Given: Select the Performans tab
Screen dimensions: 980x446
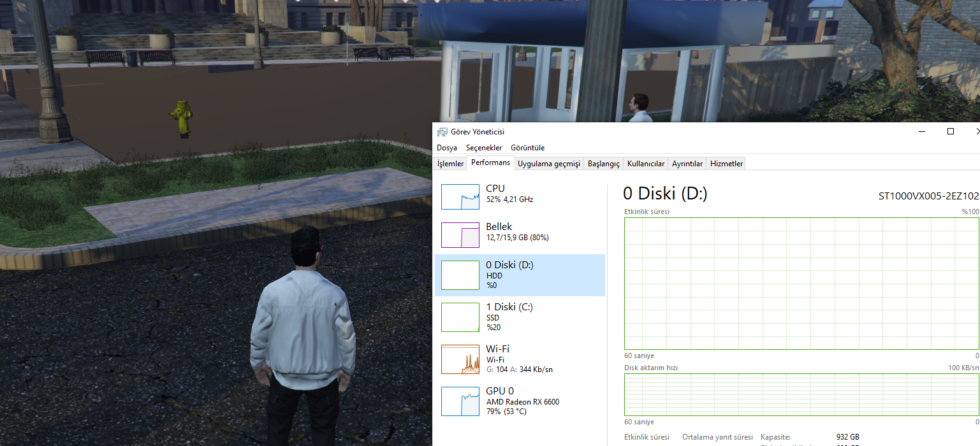Looking at the screenshot, I should point(490,162).
